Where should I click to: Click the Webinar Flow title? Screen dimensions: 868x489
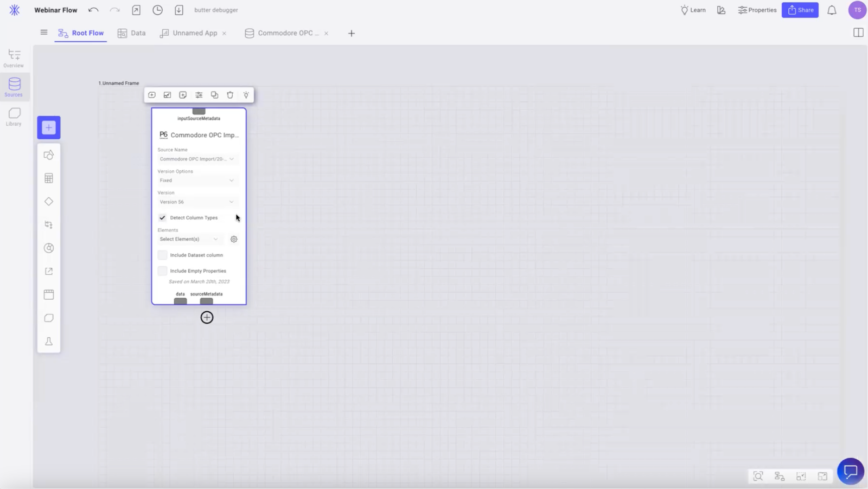tap(56, 10)
